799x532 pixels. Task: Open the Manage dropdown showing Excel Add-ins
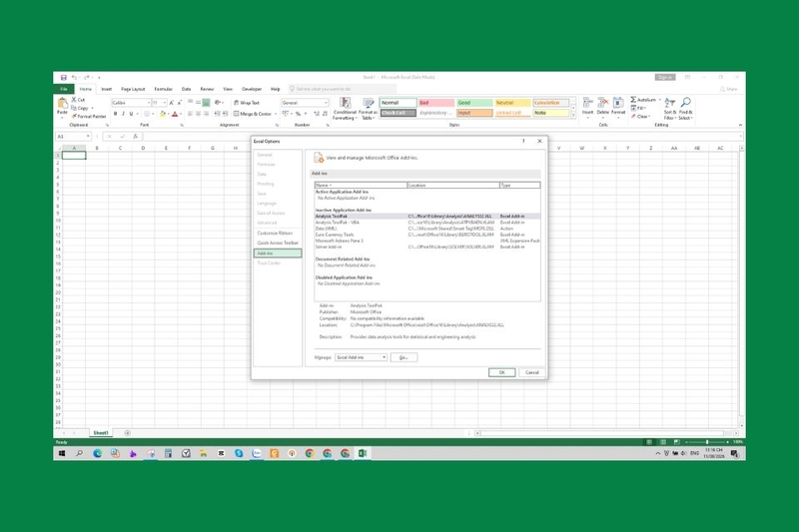pos(361,357)
